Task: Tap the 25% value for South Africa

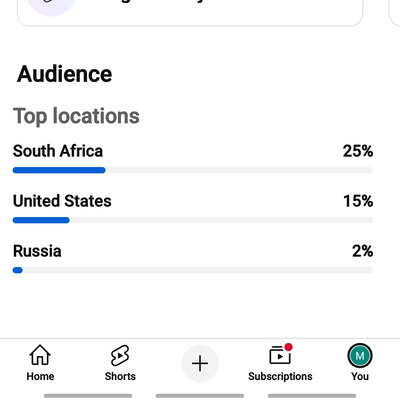Action: coord(358,151)
